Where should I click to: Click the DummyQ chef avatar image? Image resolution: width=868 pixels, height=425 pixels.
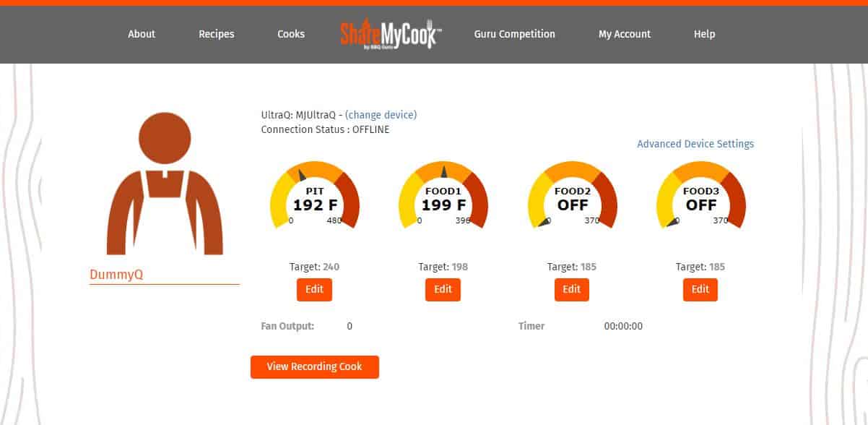coord(165,184)
